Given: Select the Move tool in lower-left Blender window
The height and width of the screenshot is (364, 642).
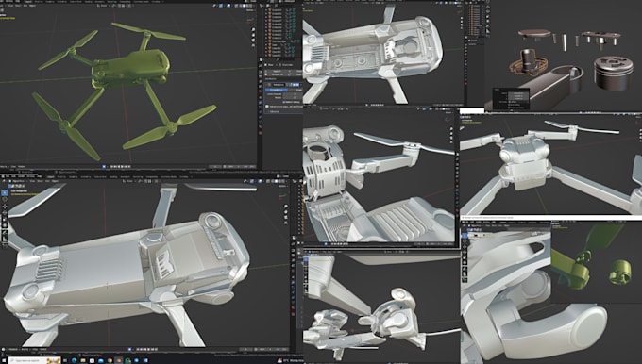Looking at the screenshot, I should point(5,207).
